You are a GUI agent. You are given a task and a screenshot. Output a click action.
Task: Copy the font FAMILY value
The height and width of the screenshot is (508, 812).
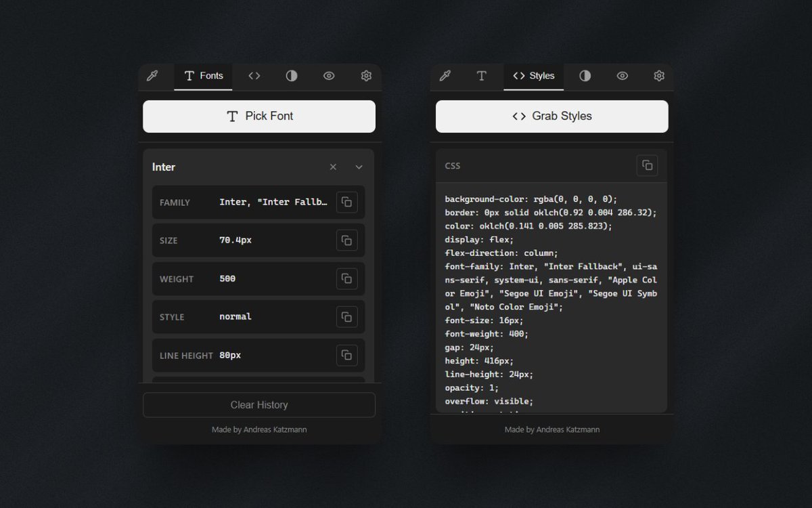[x=346, y=202]
